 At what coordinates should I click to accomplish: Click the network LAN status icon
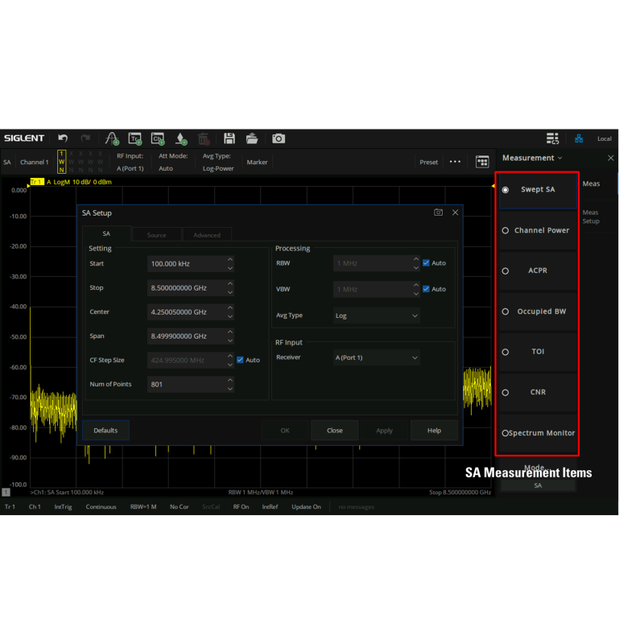(579, 138)
